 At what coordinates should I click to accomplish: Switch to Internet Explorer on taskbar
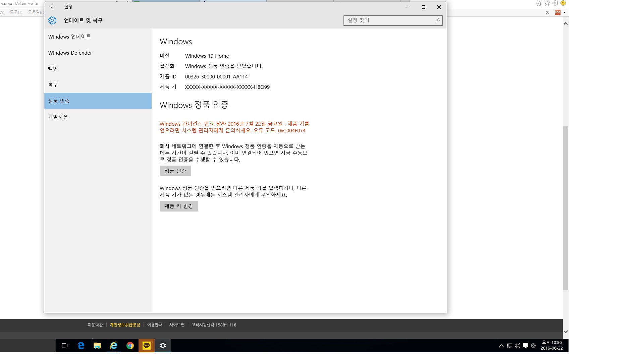tap(114, 346)
